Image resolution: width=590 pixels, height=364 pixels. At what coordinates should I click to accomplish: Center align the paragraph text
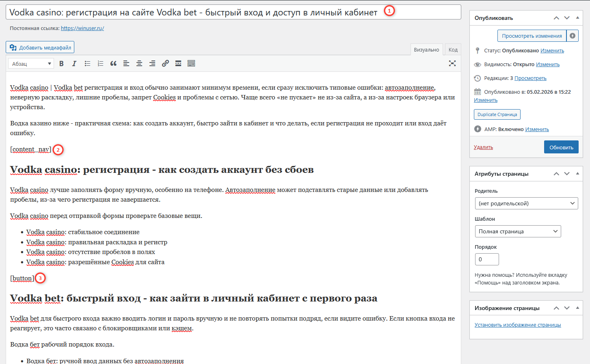coord(139,63)
